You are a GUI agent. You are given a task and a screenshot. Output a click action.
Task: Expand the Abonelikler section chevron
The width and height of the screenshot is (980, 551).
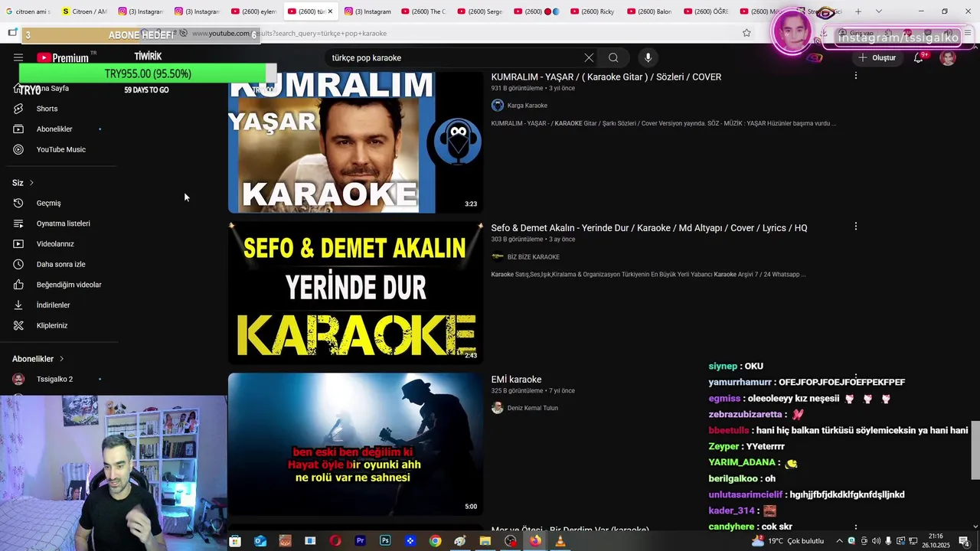tap(61, 359)
